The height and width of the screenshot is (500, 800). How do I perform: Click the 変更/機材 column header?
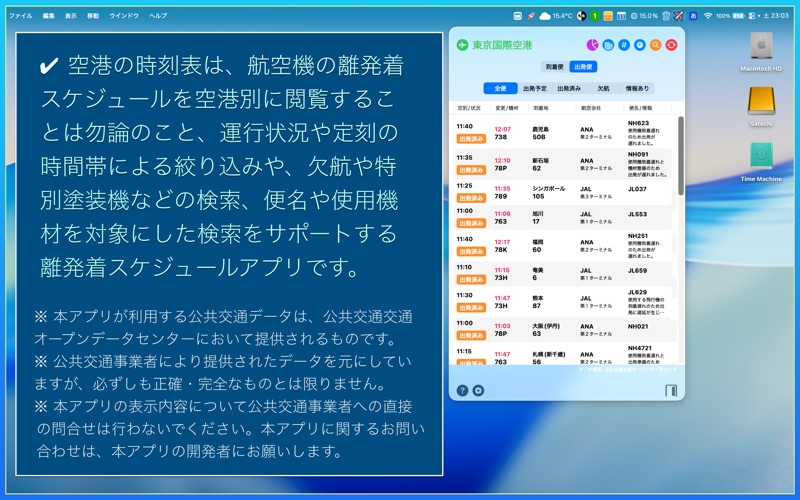507,108
